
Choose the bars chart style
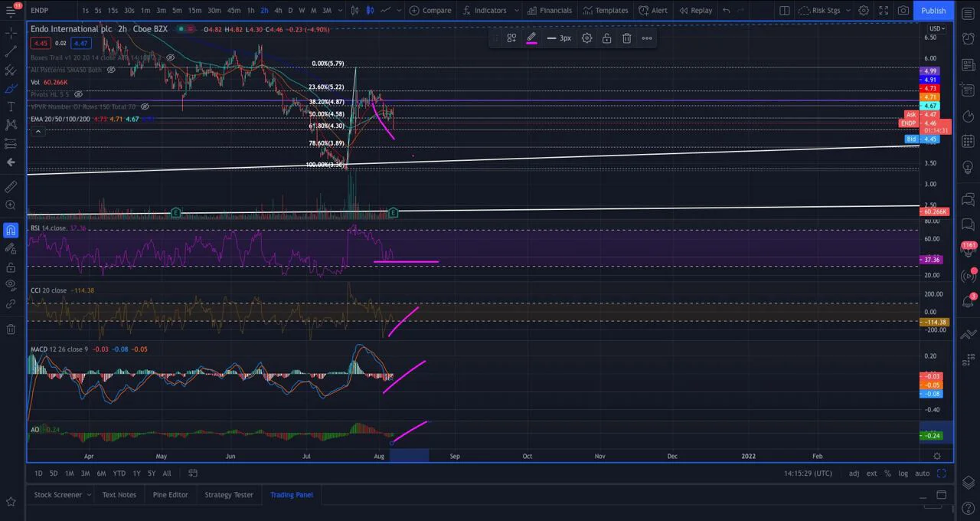354,10
